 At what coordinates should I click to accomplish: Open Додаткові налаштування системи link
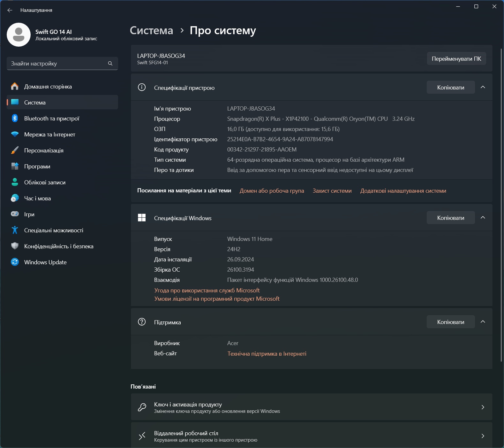click(x=403, y=191)
